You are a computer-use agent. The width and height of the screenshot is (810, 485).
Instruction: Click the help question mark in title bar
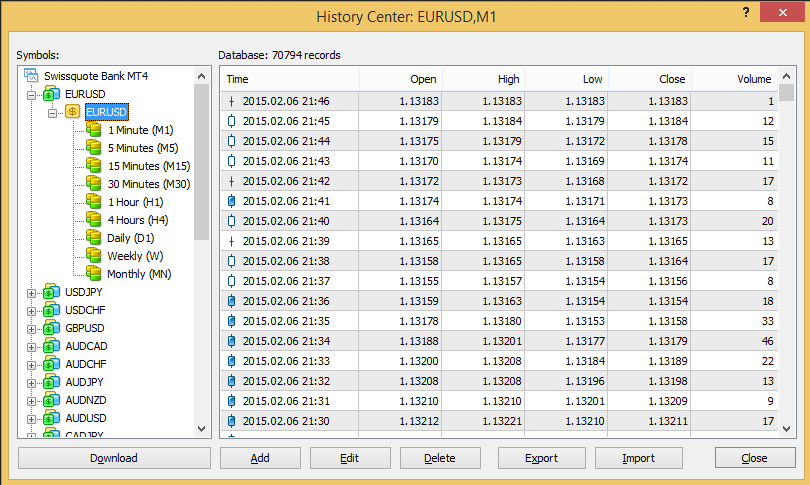[x=745, y=12]
